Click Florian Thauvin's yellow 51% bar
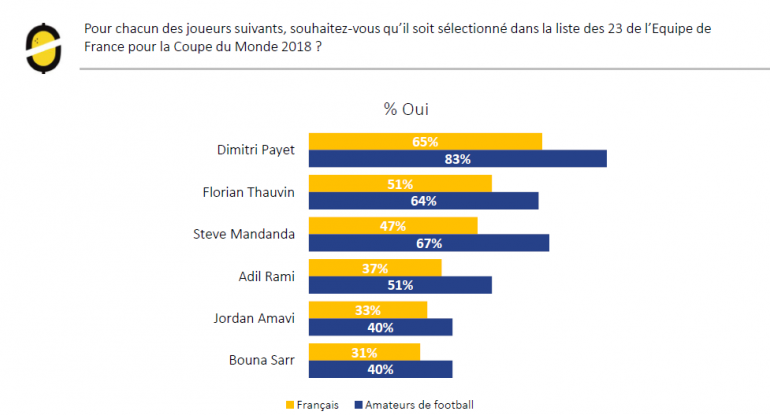770x415 pixels. click(x=399, y=183)
